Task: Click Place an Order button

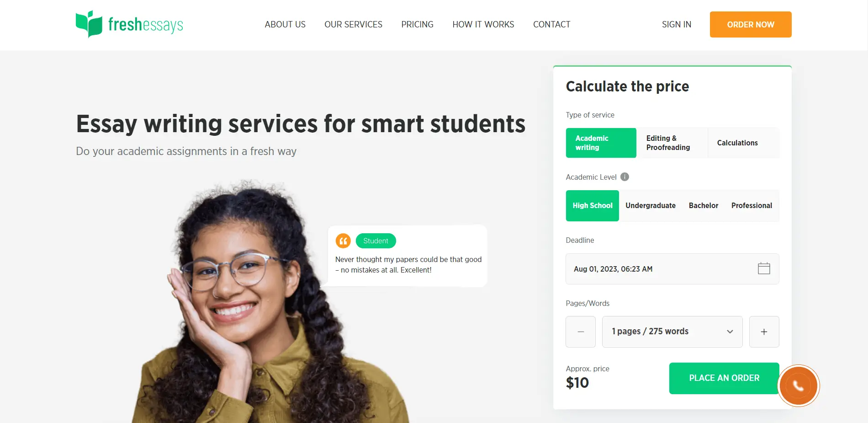Action: tap(724, 378)
